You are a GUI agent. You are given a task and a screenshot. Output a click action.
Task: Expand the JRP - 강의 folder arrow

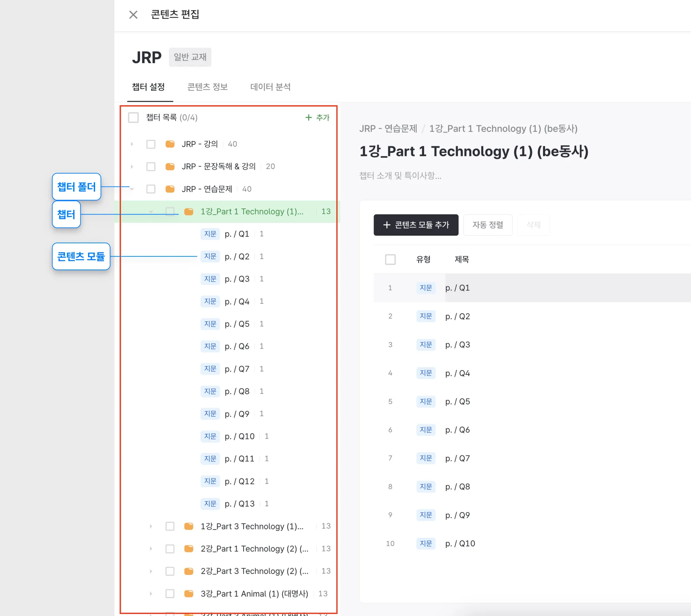[132, 144]
